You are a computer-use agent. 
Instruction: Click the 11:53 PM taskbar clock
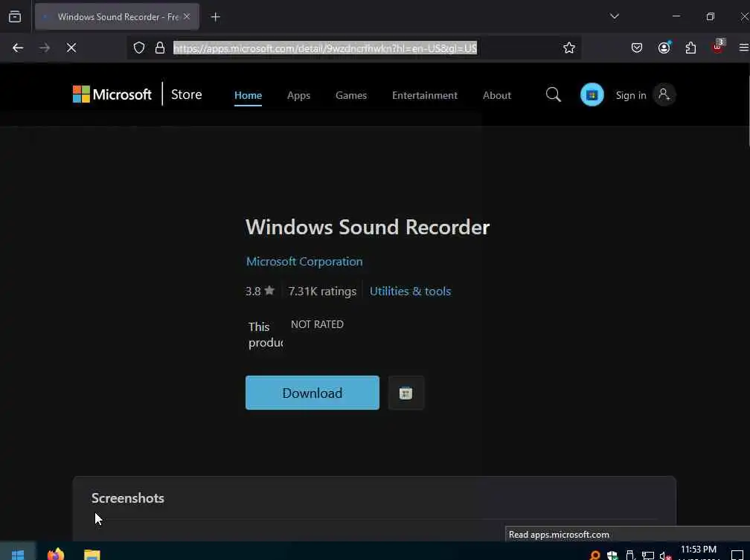click(x=699, y=550)
